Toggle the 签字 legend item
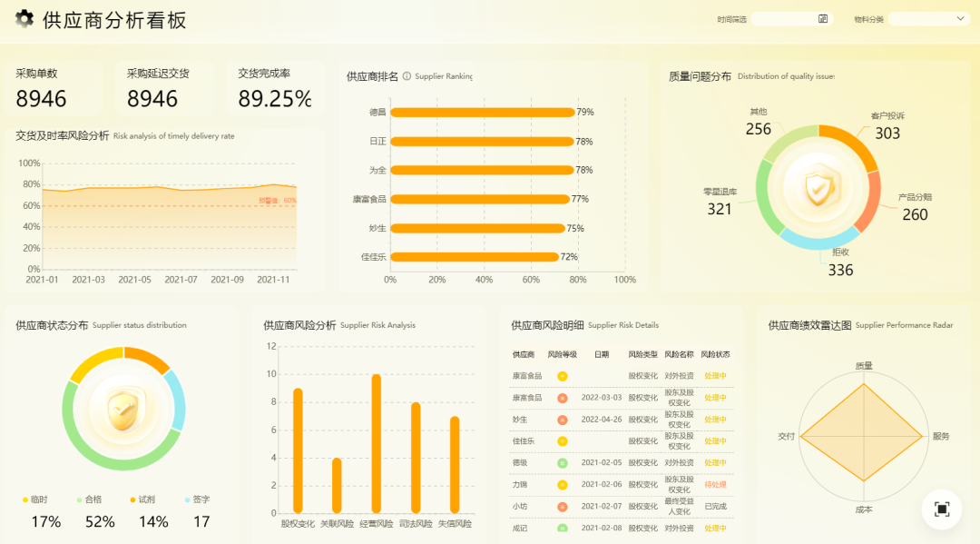 198,499
